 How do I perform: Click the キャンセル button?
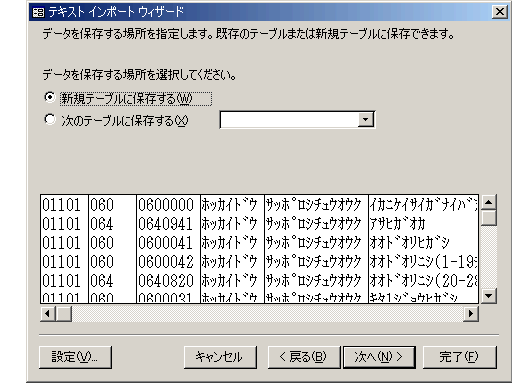[220, 357]
